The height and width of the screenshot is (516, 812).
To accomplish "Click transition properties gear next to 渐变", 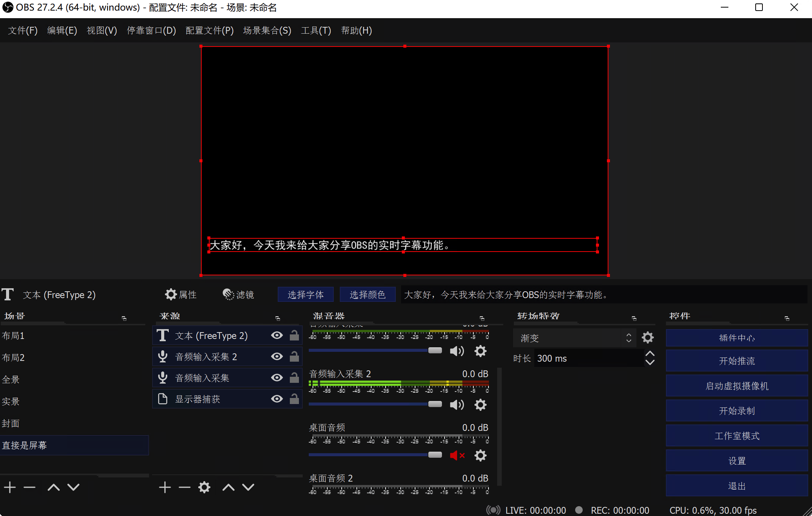I will 647,337.
